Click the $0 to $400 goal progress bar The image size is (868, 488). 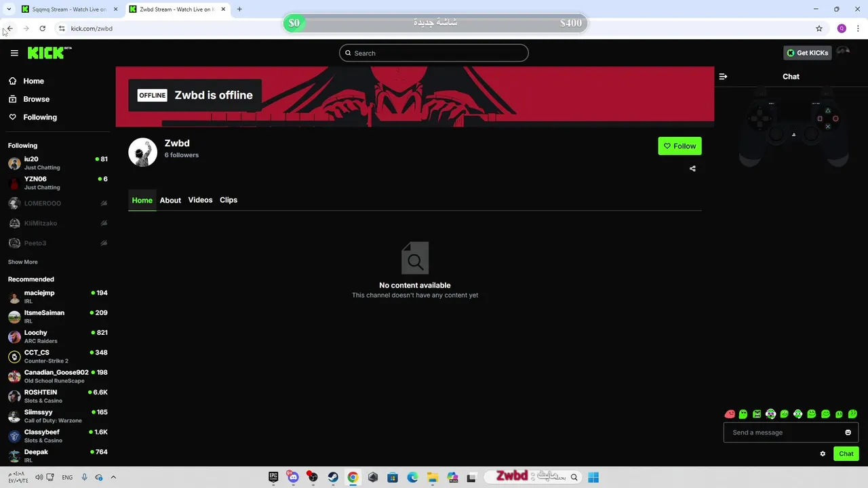coord(435,23)
